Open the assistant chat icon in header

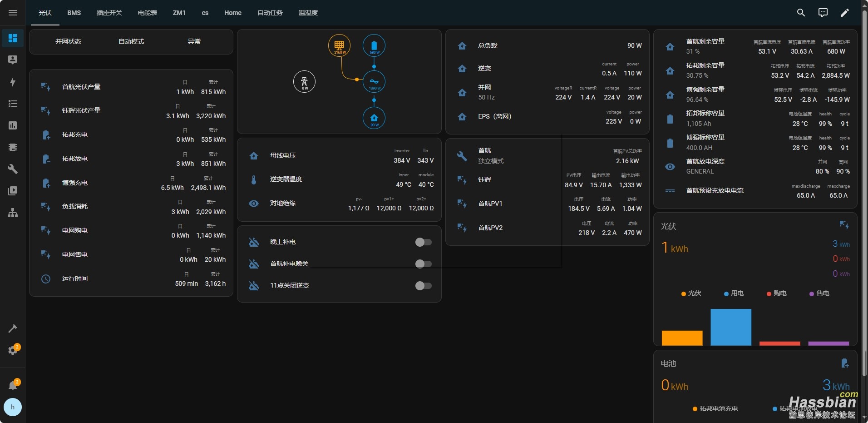[x=823, y=13]
